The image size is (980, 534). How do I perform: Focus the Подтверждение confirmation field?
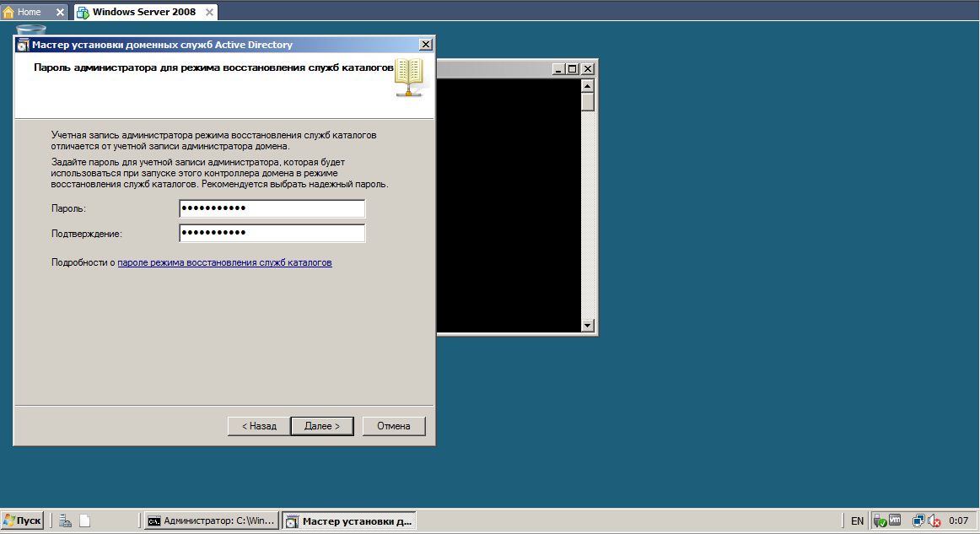(272, 233)
